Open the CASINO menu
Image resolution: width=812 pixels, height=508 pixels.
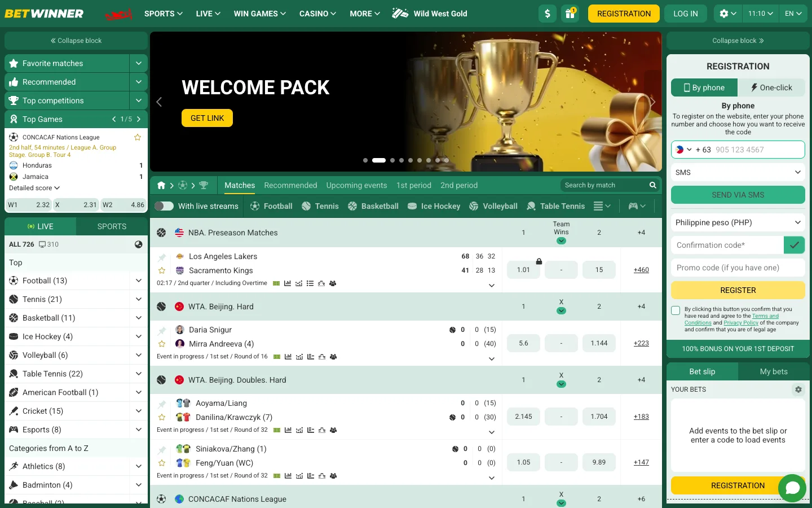tap(317, 14)
